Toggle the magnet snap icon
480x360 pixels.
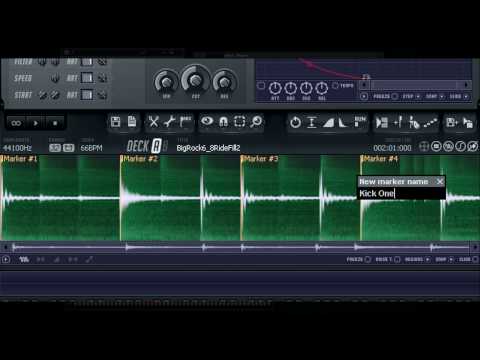(223, 122)
